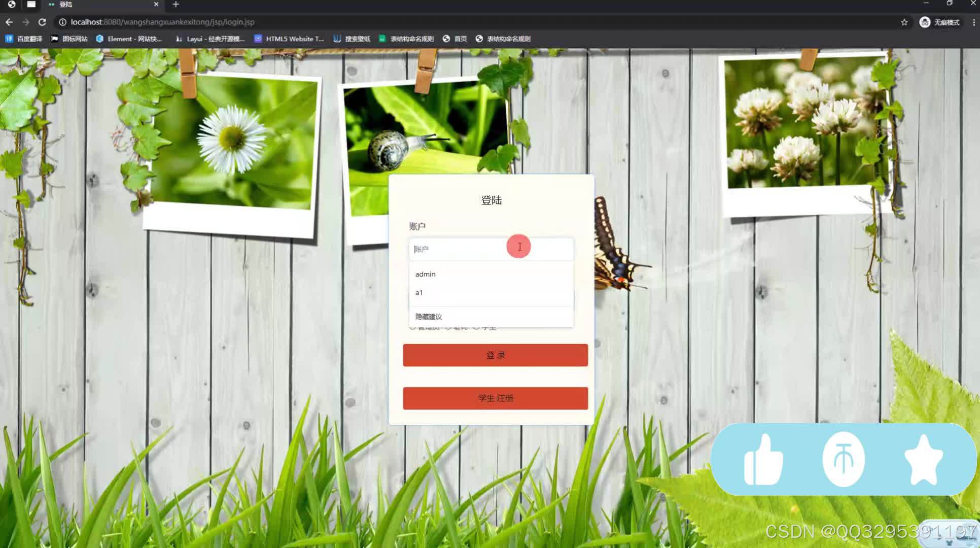Close the 登陆 browser tab

click(156, 5)
